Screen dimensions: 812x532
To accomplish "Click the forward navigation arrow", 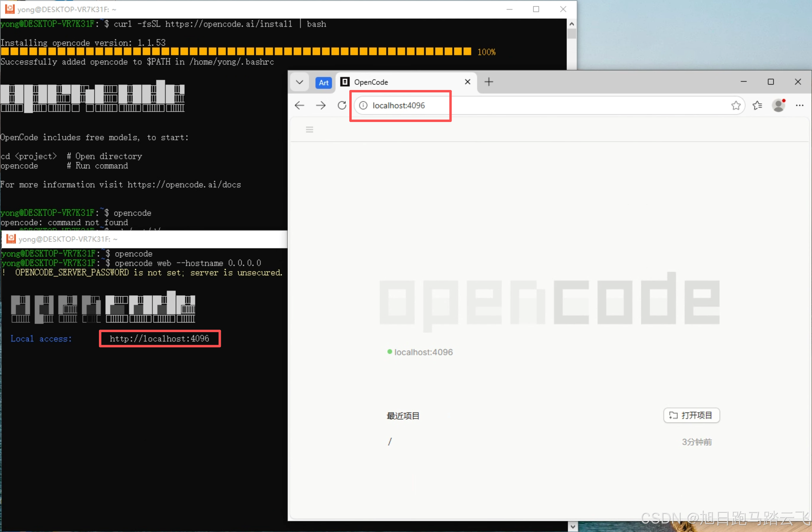I will pyautogui.click(x=320, y=105).
